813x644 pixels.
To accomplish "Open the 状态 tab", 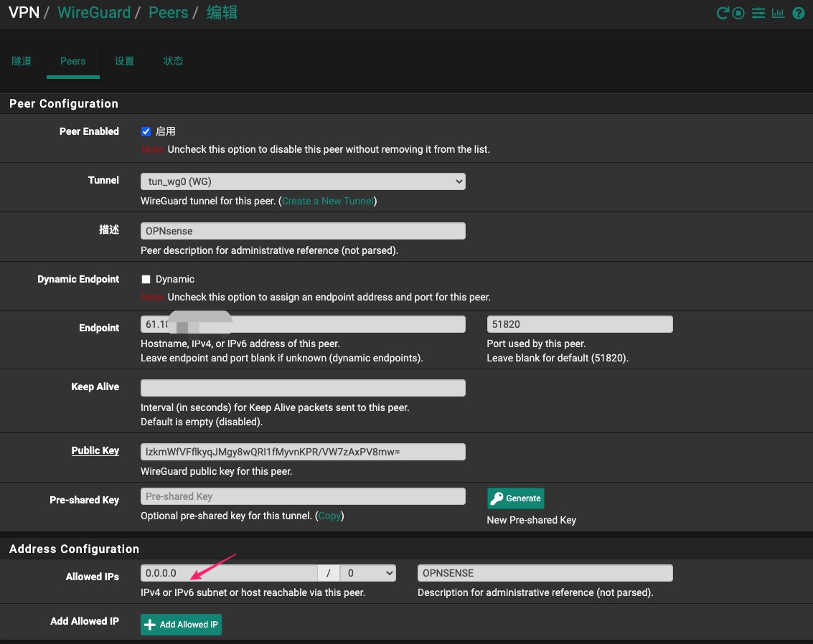I will [x=173, y=61].
